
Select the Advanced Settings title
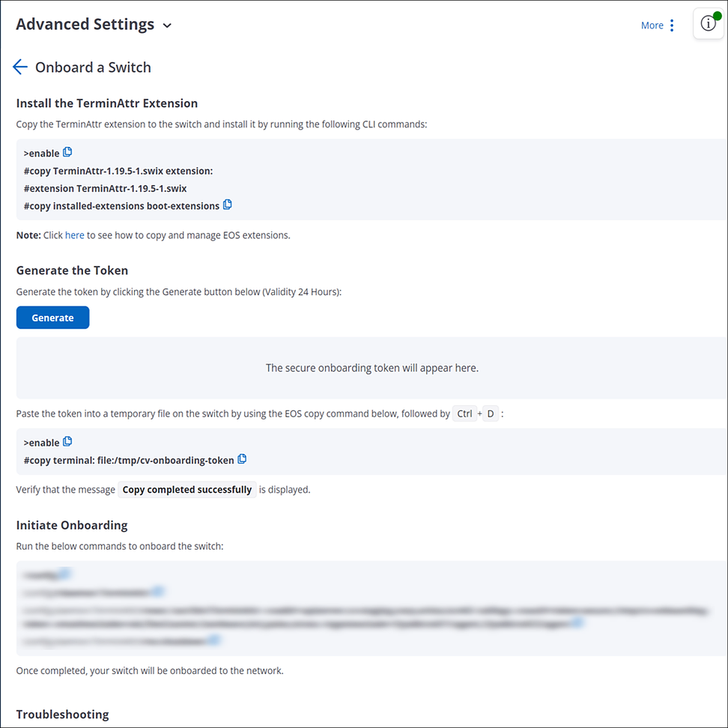click(x=85, y=24)
